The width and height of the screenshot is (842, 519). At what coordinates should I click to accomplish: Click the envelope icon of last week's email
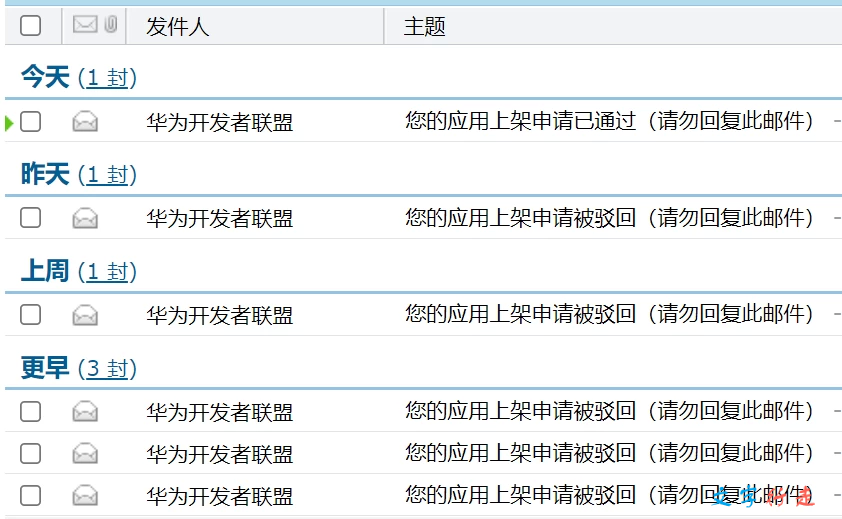click(x=85, y=315)
